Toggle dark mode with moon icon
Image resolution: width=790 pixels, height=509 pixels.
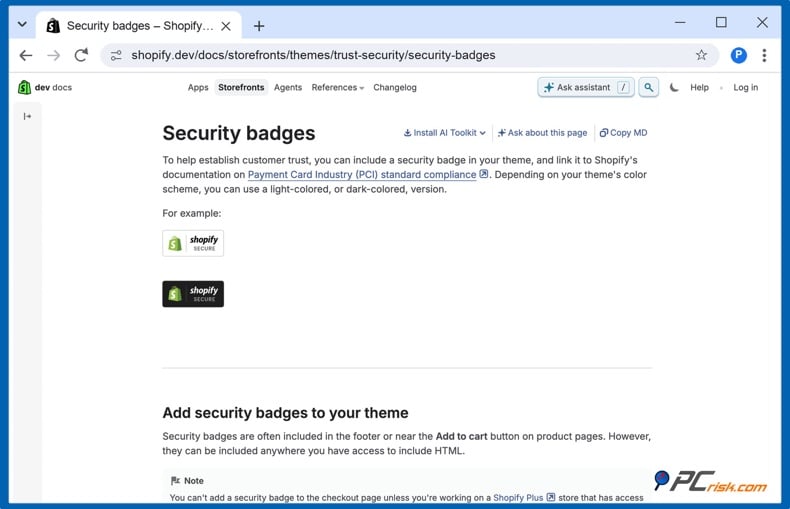(x=674, y=87)
